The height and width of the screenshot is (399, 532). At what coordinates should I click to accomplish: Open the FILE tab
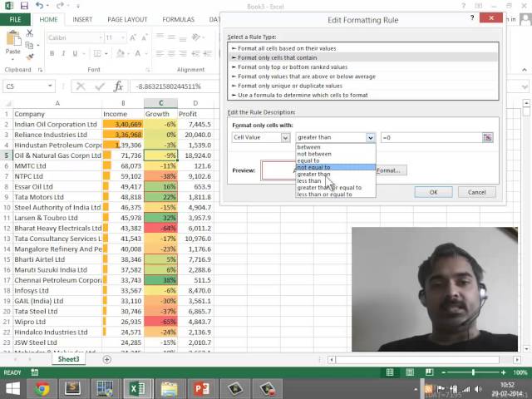click(x=15, y=20)
